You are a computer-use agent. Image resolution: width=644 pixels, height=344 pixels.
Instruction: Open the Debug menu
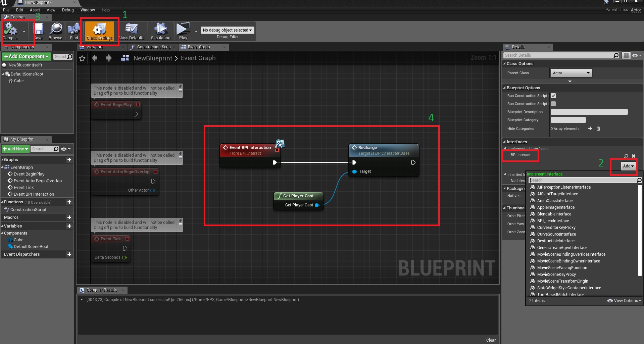[68, 10]
